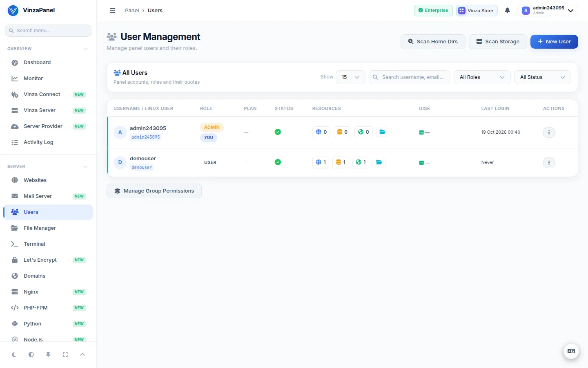Screen dimensions: 588x368
Task: Click the File Manager folder icon
Action: 15,228
